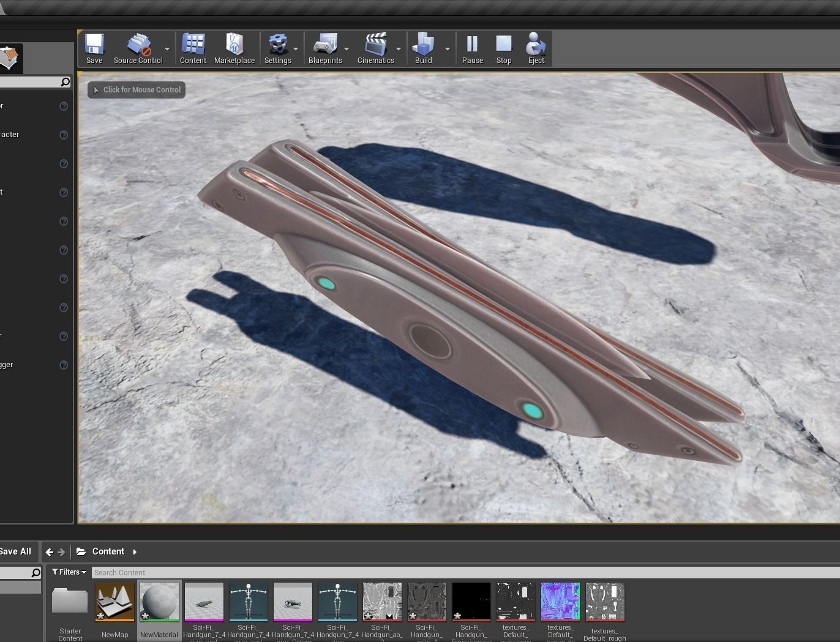
Task: Select the Content path breadcrumb
Action: 108,551
